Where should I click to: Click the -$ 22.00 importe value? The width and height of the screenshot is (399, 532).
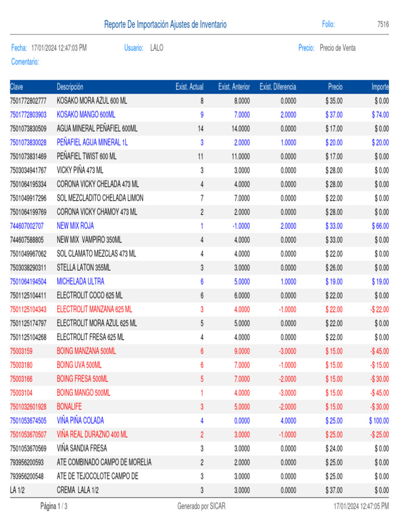point(380,310)
